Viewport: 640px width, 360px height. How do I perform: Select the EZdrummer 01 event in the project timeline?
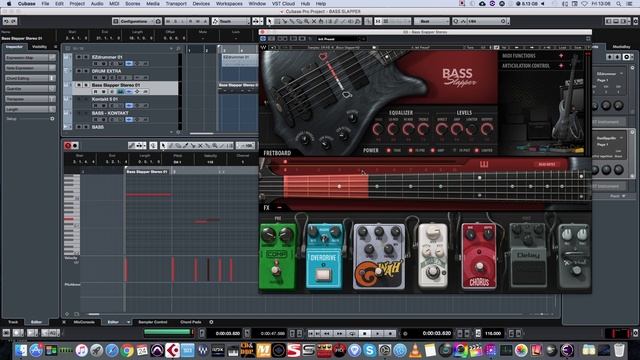coord(240,60)
